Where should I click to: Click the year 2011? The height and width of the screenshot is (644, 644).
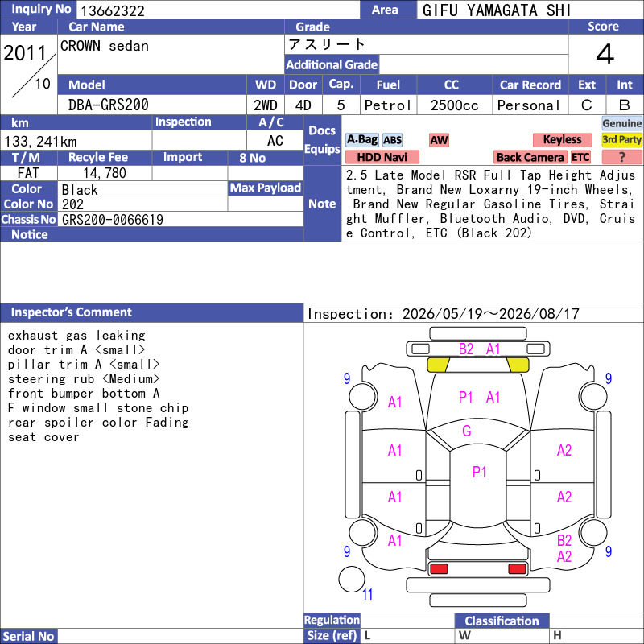(25, 52)
